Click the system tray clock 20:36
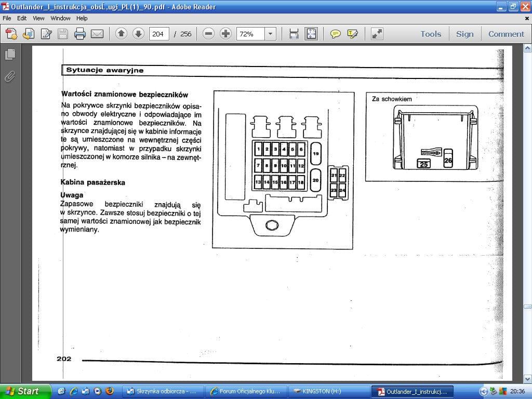Image resolution: width=532 pixels, height=399 pixels. [517, 391]
